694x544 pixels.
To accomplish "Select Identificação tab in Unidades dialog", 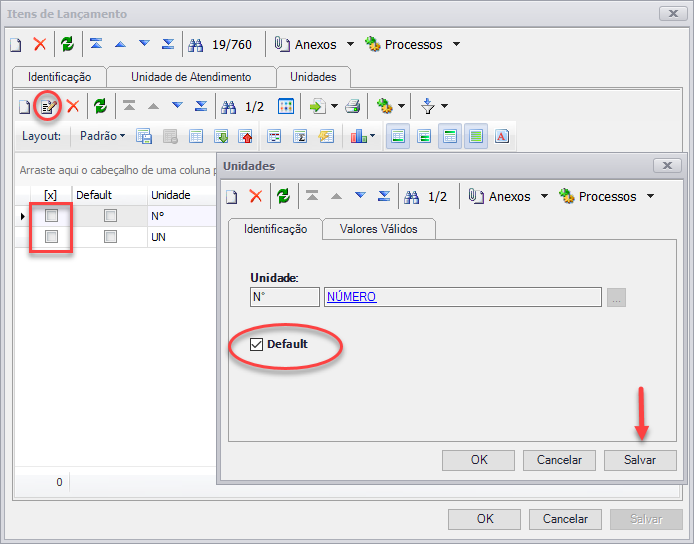I will point(275,229).
